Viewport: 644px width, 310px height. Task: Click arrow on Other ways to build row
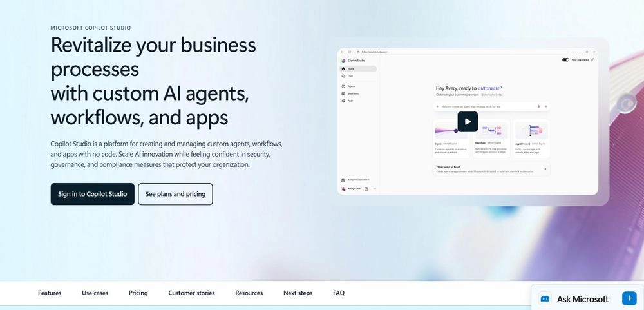[x=545, y=169]
